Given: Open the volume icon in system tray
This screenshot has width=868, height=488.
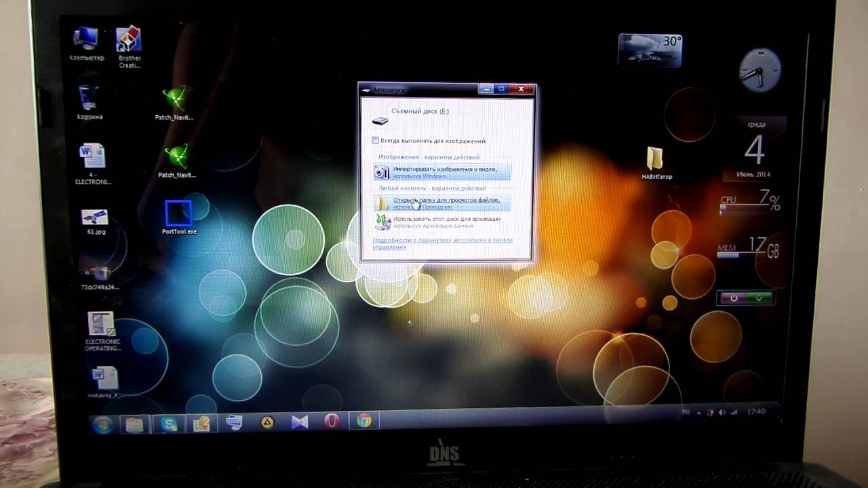Looking at the screenshot, I should coord(721,412).
